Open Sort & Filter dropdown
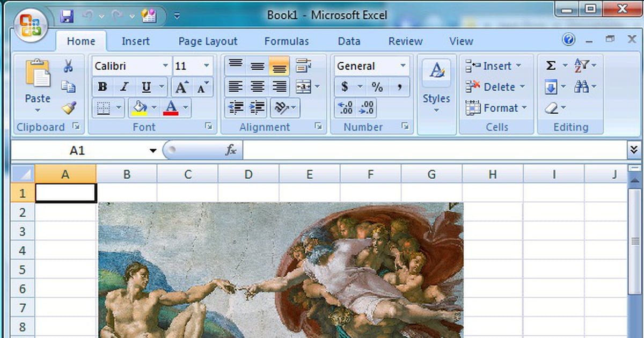Screen dimensions: 644x338 (585, 65)
